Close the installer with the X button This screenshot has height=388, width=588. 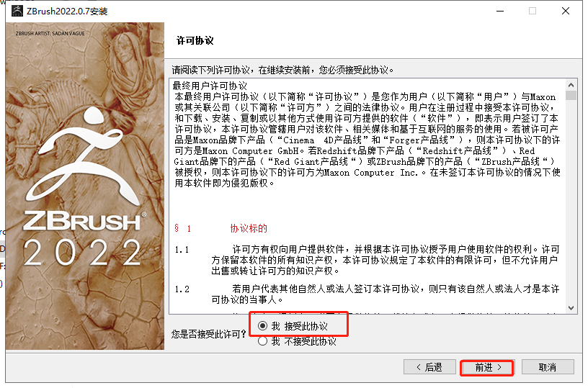point(566,12)
